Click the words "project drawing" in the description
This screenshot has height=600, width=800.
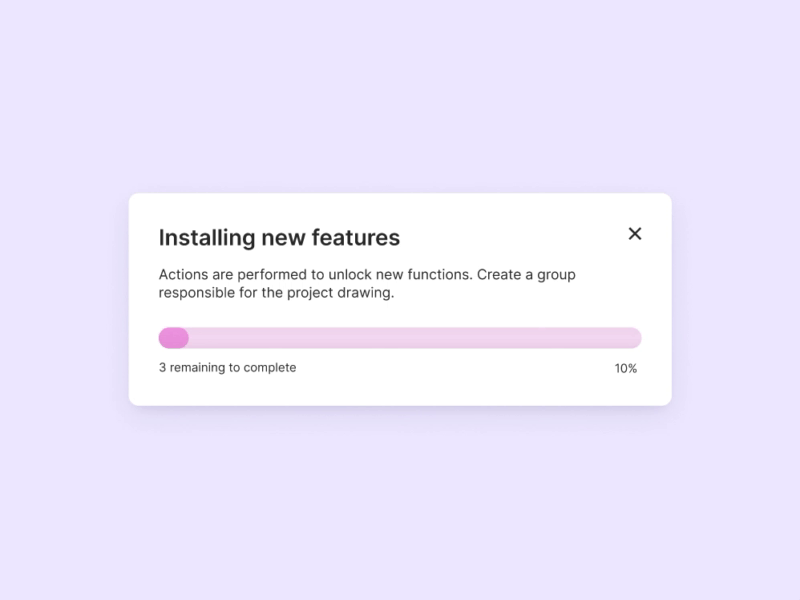click(342, 293)
